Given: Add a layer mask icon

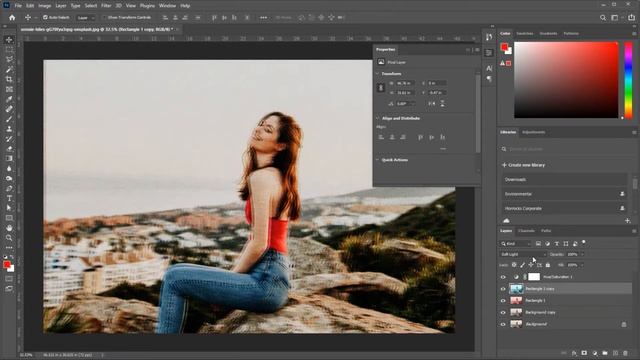Looking at the screenshot, I should tap(584, 353).
